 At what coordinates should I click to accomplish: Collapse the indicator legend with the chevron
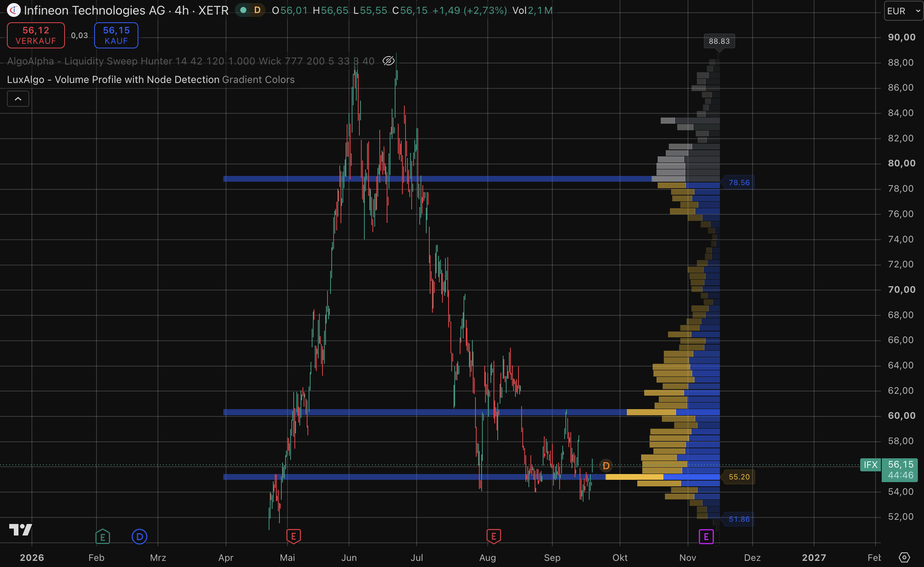pos(18,99)
